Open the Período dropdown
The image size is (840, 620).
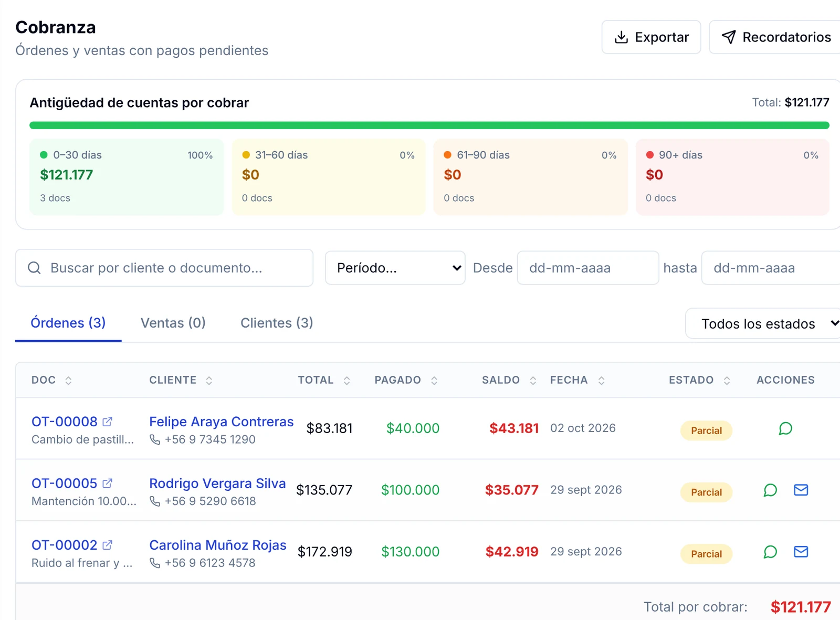[x=395, y=268]
